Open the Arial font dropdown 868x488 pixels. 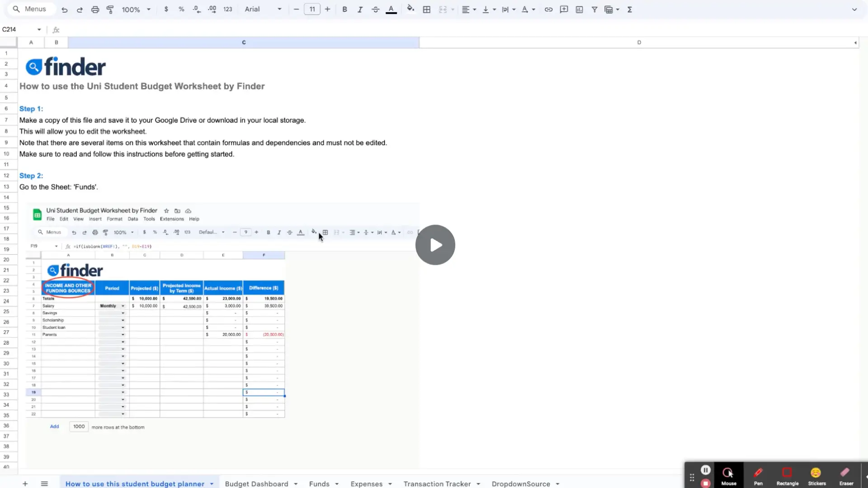tap(263, 9)
